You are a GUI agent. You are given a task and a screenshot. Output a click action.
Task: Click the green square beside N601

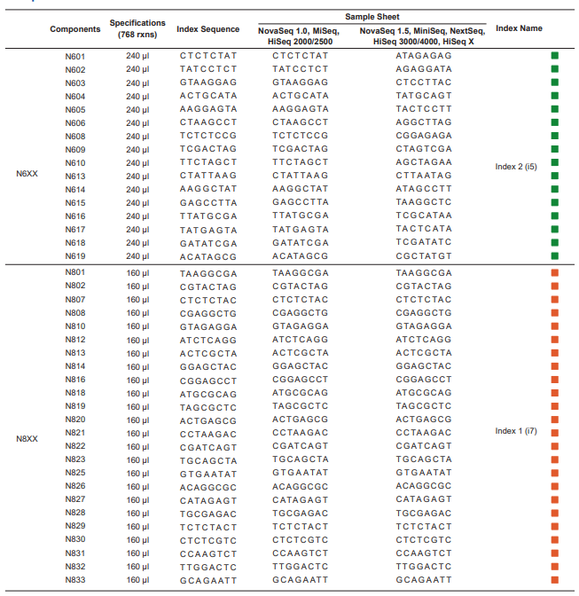click(555, 56)
